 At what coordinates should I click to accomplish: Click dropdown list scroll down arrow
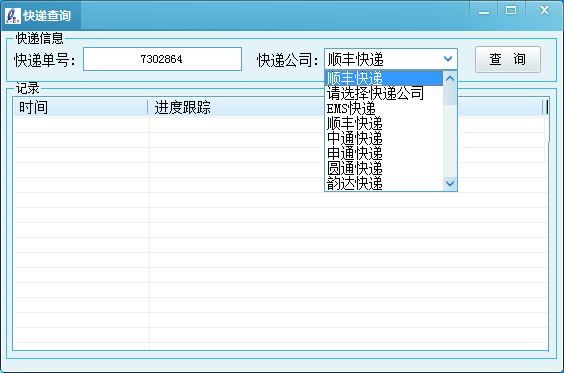coord(450,184)
